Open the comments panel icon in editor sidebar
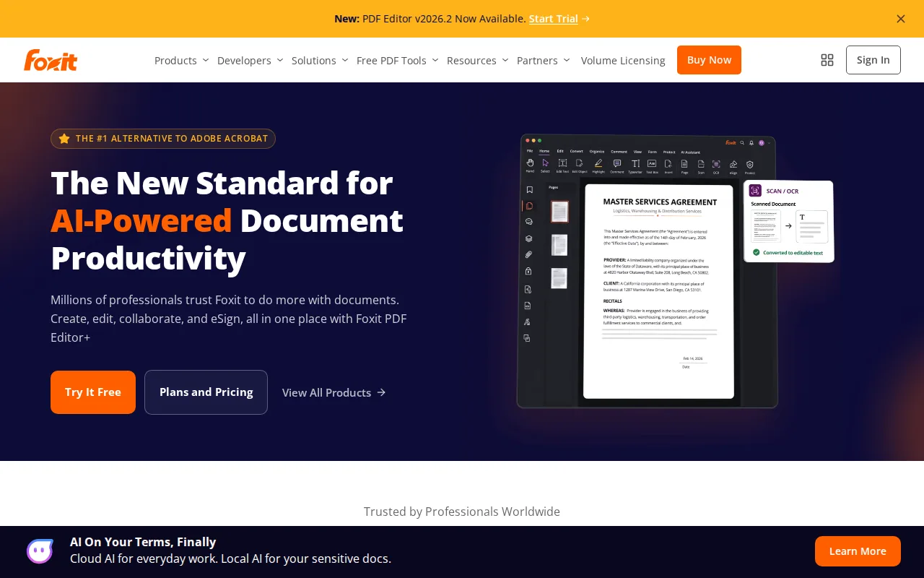The width and height of the screenshot is (924, 578). pos(529,222)
